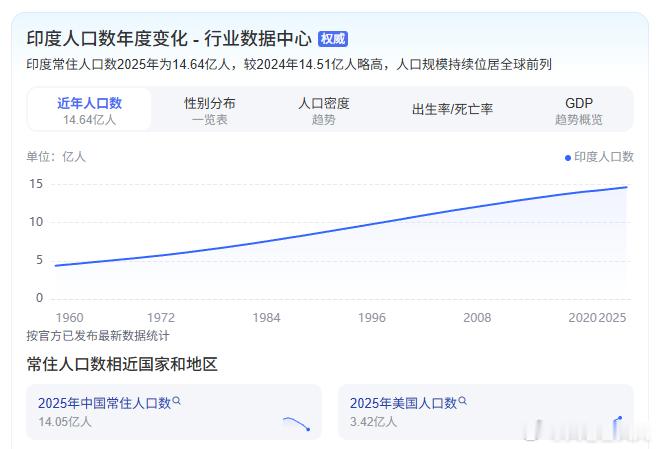Click the 2008 label on the x-axis

tap(477, 317)
